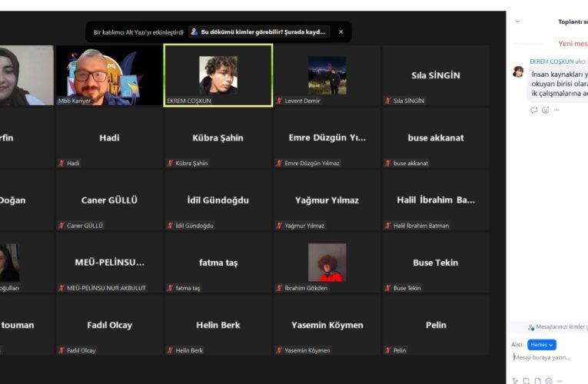Click İbrahim Gökden's participant tile
The width and height of the screenshot is (588, 384).
point(327,262)
